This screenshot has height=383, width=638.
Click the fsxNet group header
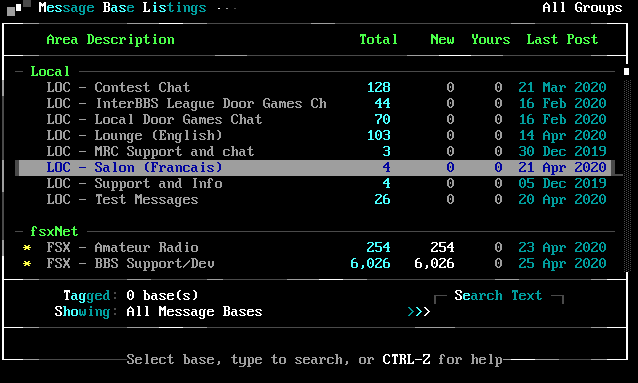[x=54, y=232]
